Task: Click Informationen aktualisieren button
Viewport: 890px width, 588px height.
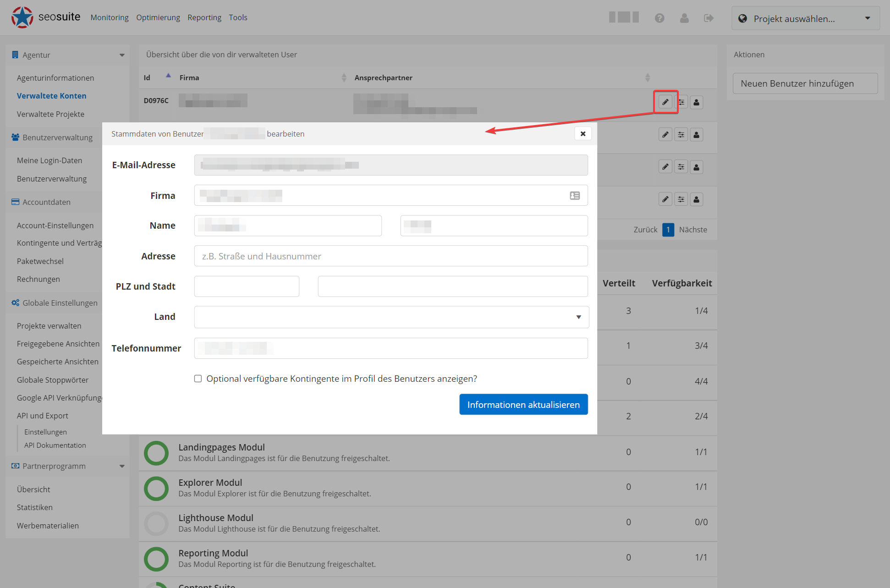Action: click(522, 404)
